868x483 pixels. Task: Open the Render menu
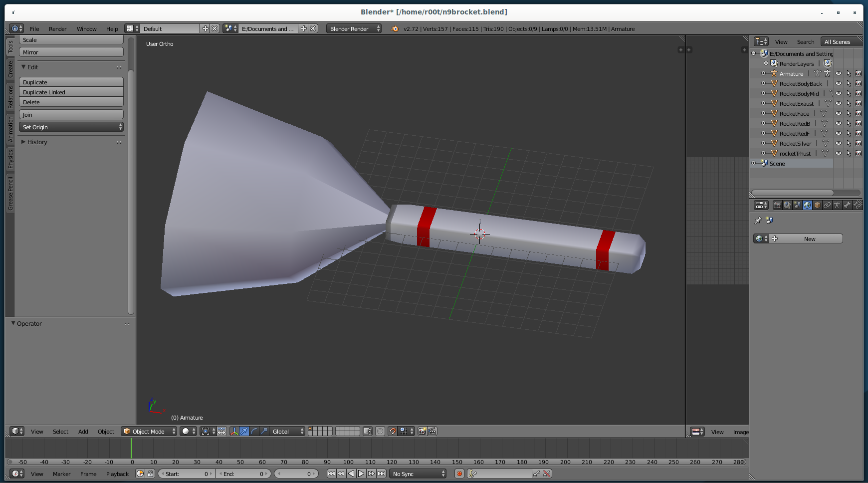57,28
